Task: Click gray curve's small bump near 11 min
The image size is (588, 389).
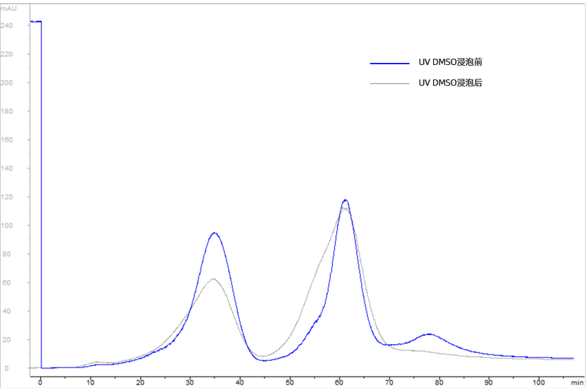Action: tap(98, 362)
